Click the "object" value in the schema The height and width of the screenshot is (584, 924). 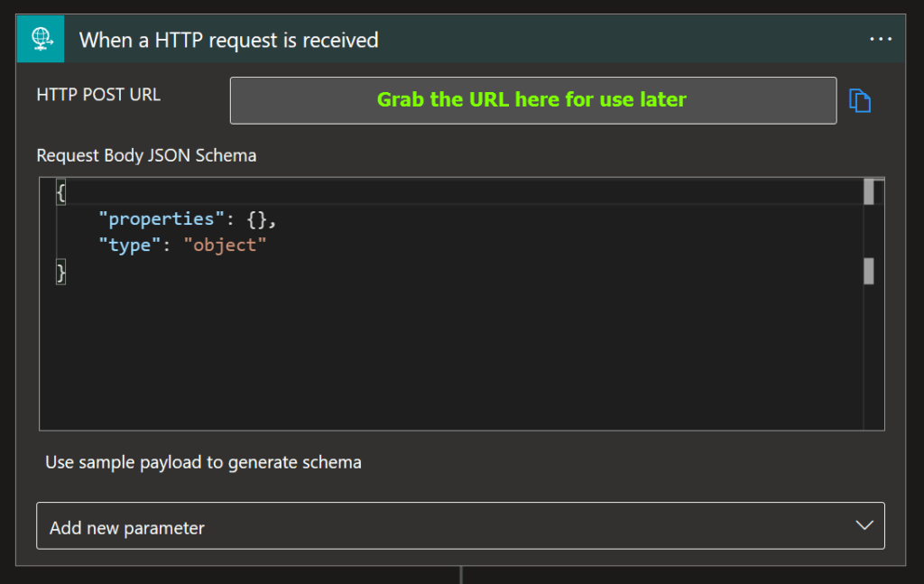(225, 245)
